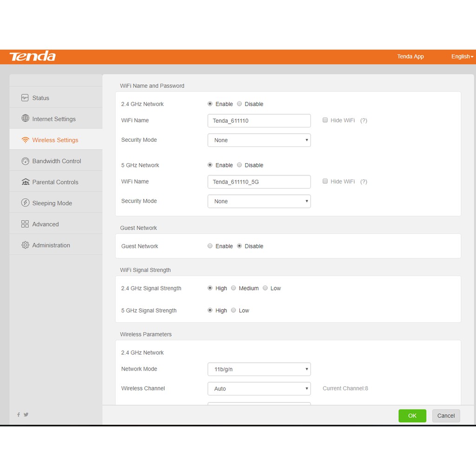This screenshot has height=476, width=476.
Task: Open the Wireless Channel Auto dropdown
Action: [259, 389]
